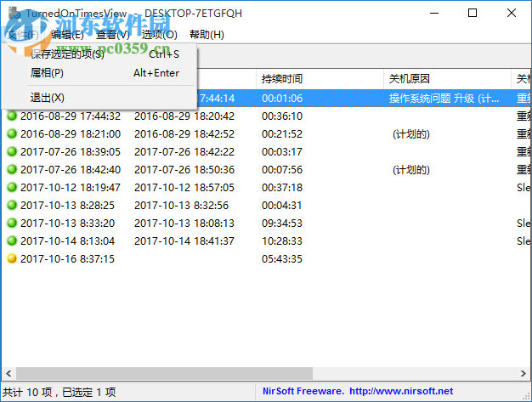Click duration value 00:21:52
Screen dimensions: 532x402
pos(282,134)
